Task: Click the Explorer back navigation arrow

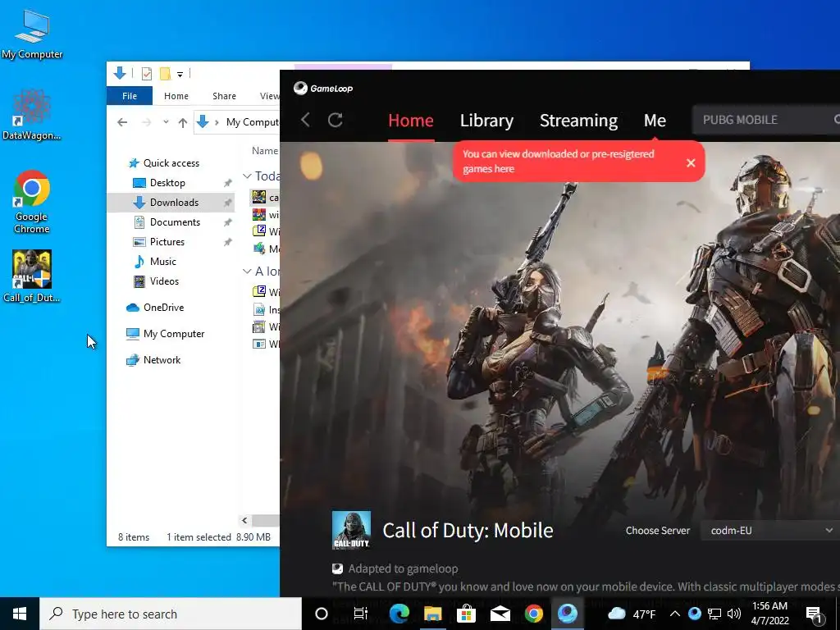Action: pos(122,122)
